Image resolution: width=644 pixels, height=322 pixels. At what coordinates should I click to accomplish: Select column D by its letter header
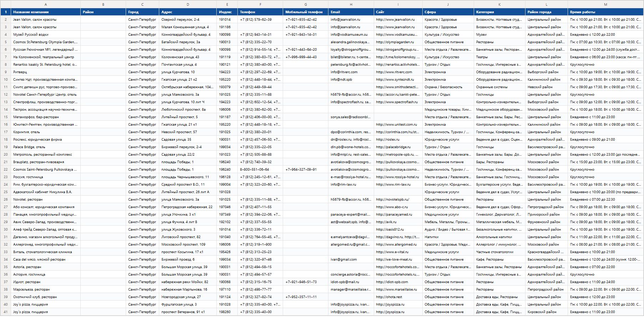tap(188, 4)
